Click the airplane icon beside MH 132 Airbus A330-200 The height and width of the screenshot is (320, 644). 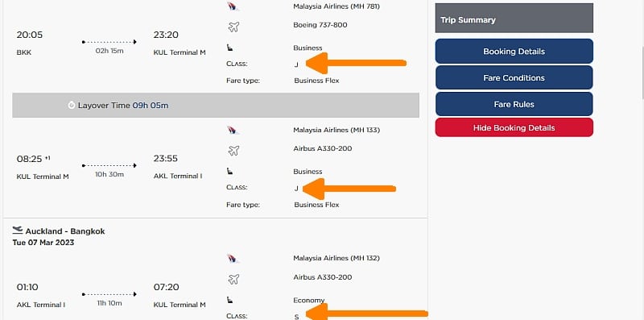(x=233, y=280)
